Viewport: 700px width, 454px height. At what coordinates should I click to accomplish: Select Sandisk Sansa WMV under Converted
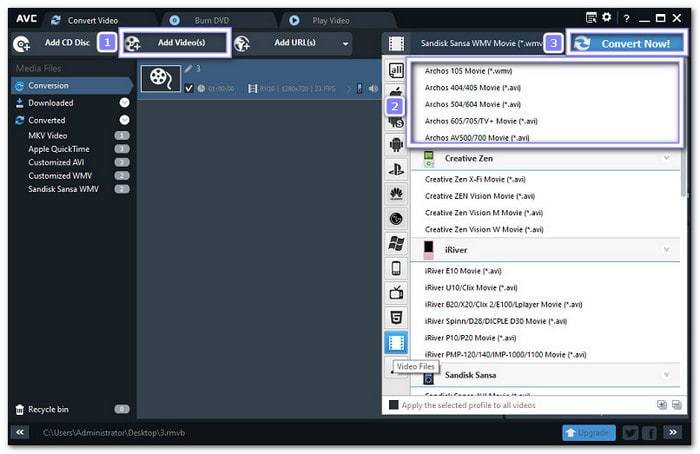[63, 189]
